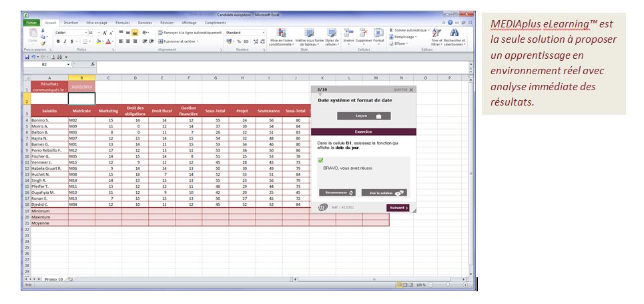Switch to Page Break Preview in status bar

pos(410,285)
